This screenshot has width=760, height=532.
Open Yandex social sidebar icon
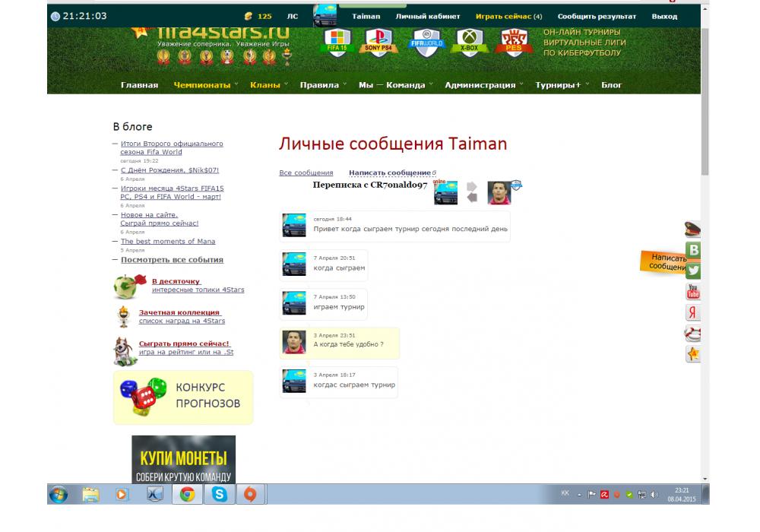pos(694,312)
